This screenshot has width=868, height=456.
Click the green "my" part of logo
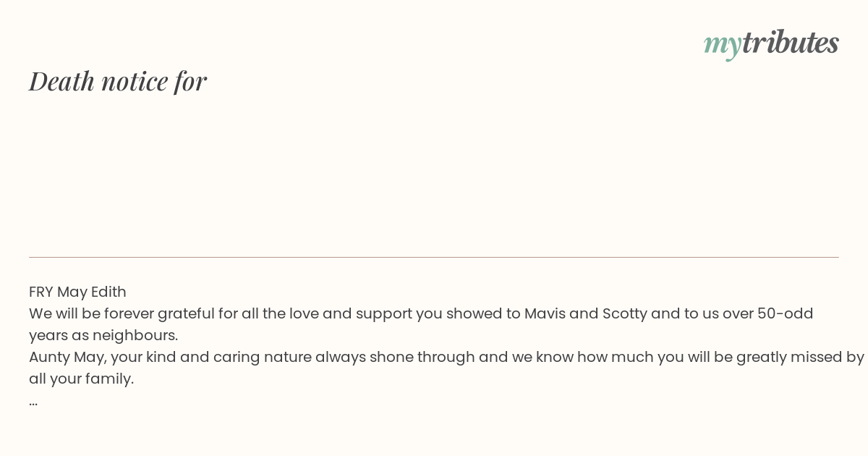point(723,46)
